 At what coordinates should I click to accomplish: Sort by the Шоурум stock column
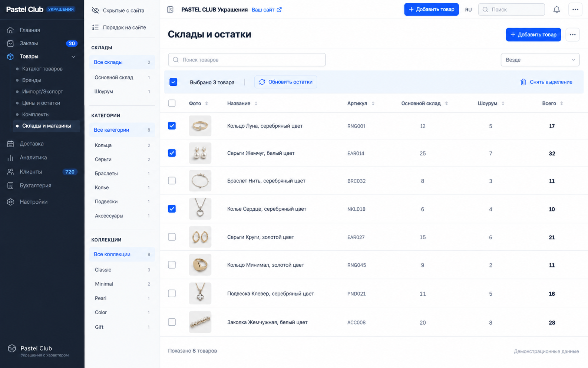click(x=503, y=103)
